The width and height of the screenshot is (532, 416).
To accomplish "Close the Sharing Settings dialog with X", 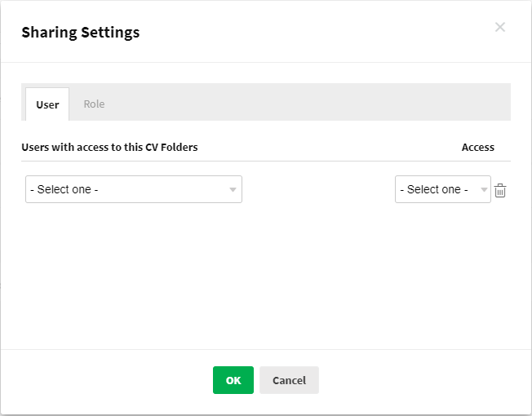I will pyautogui.click(x=500, y=28).
